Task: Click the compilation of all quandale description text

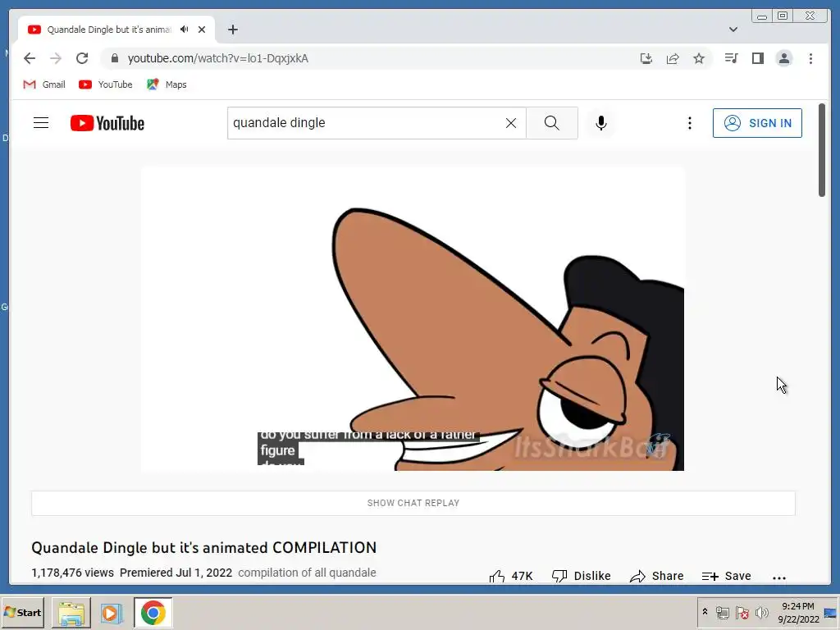Action: pos(307,573)
